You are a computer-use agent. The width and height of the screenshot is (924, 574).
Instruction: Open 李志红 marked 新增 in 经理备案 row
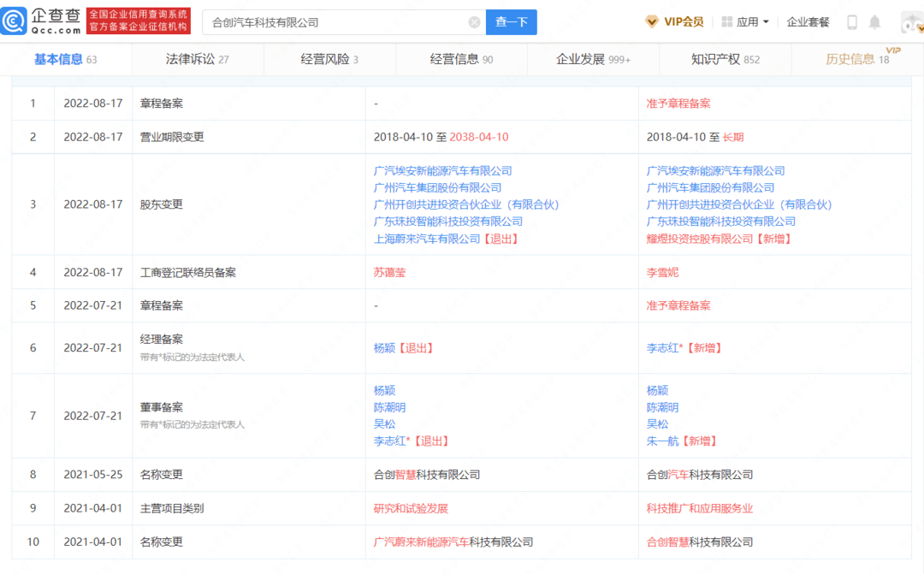664,348
